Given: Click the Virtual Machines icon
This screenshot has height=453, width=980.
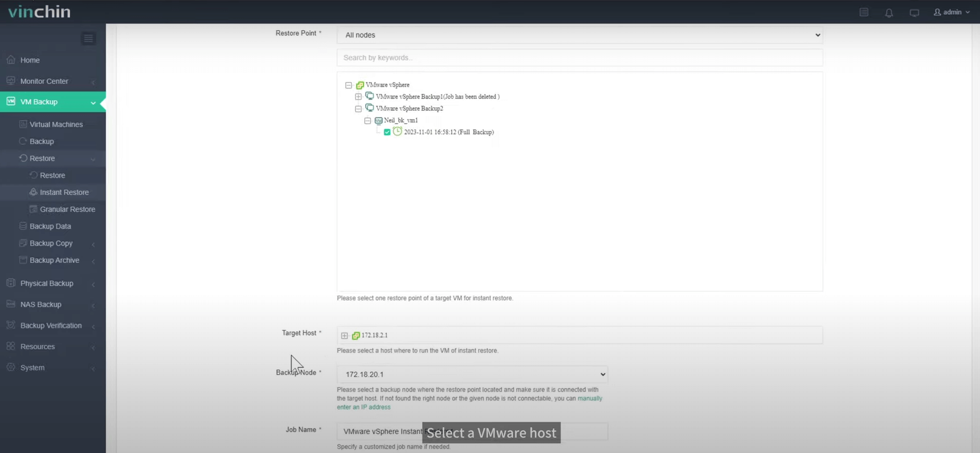Looking at the screenshot, I should tap(23, 124).
